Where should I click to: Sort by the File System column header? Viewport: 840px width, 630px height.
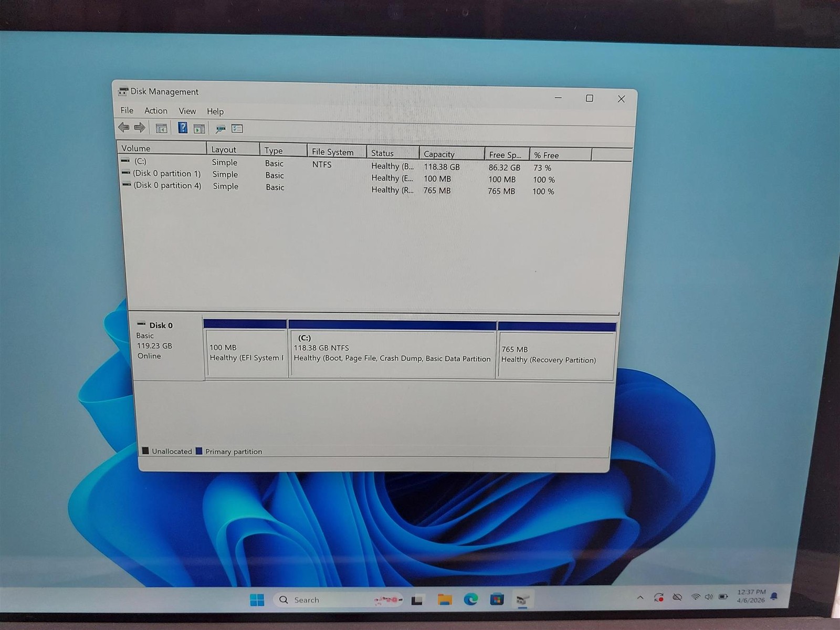(337, 151)
